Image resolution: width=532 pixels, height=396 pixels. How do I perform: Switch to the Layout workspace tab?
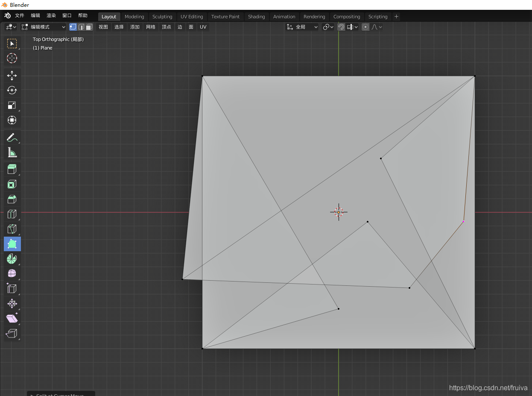tap(109, 17)
